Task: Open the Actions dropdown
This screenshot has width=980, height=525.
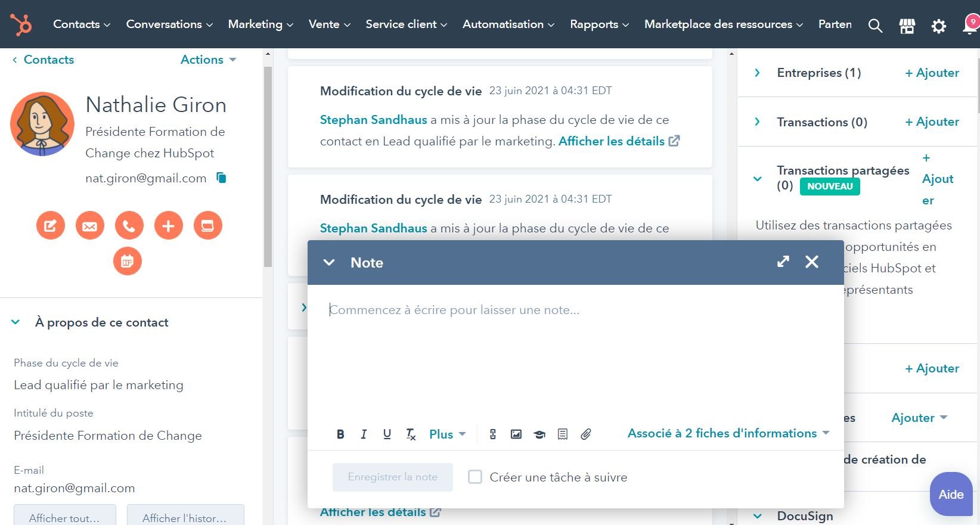Action: pyautogui.click(x=208, y=60)
